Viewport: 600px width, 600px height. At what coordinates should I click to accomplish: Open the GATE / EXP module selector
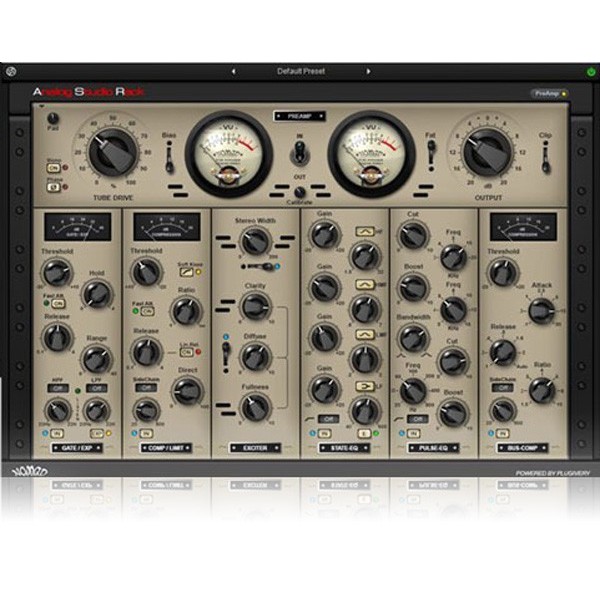[x=77, y=448]
